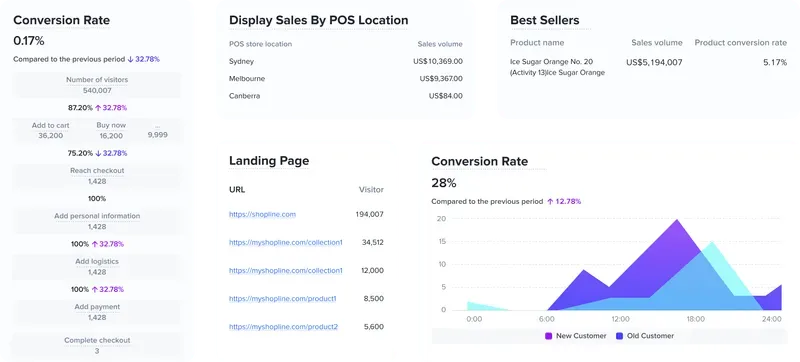The width and height of the screenshot is (800, 362).
Task: Select the Canberra store row
Action: point(346,96)
